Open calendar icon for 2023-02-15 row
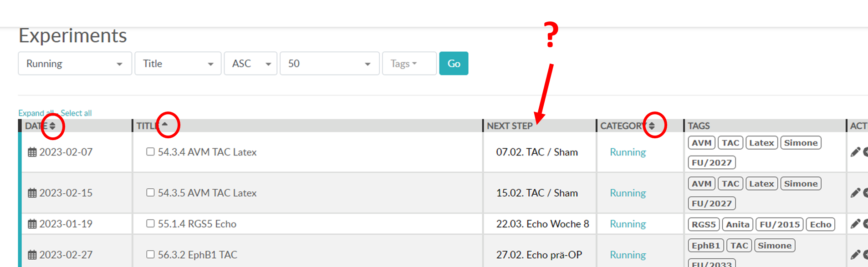 point(32,193)
